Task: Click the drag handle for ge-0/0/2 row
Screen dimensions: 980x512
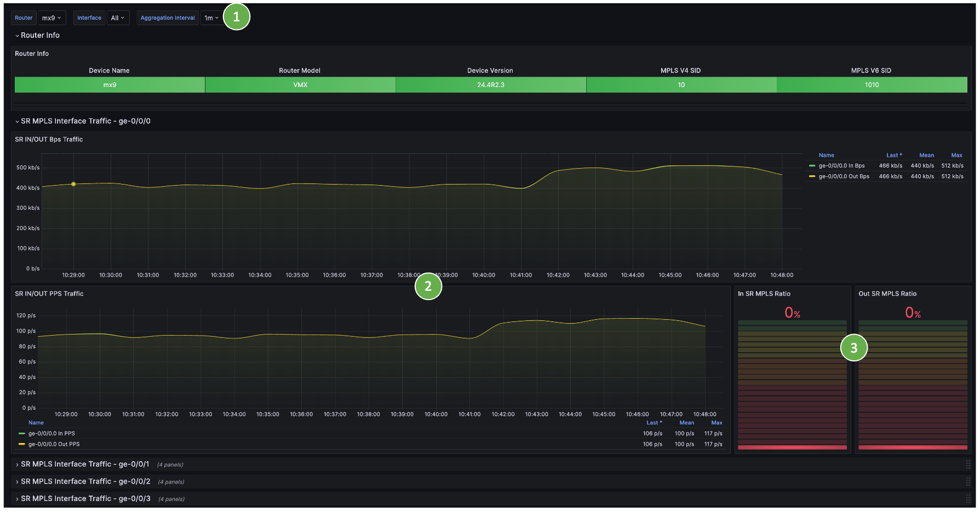Action: [967, 482]
